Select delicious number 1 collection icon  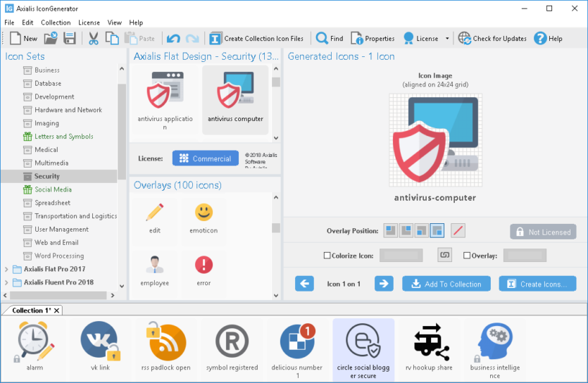(297, 350)
